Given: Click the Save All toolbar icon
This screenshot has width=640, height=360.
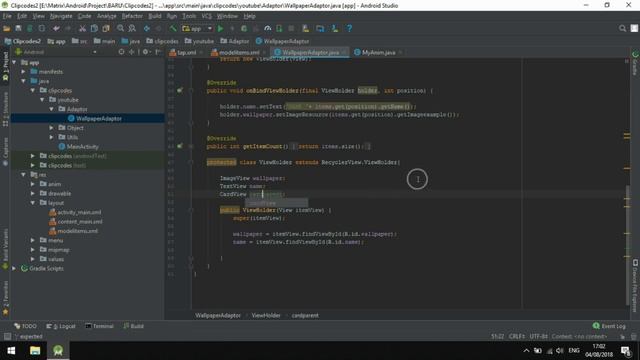Looking at the screenshot, I should click(18, 29).
